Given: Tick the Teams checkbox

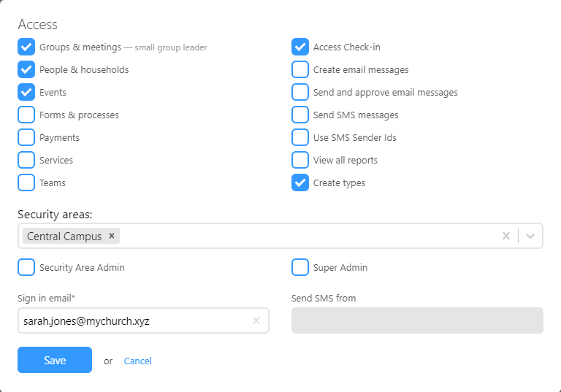Looking at the screenshot, I should pos(26,182).
